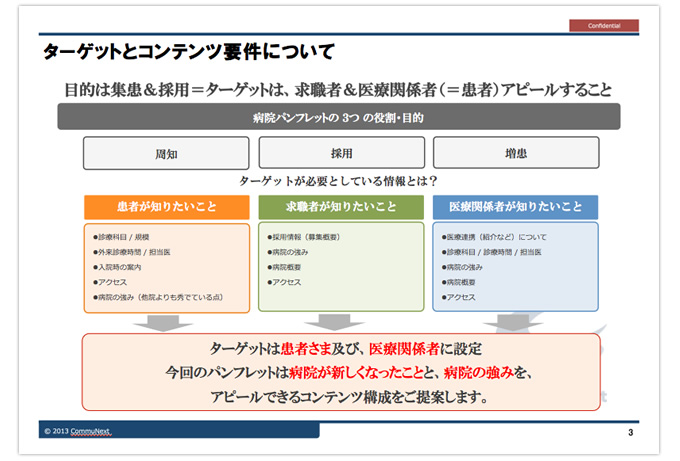The width and height of the screenshot is (680, 461).
Task: Click the question ターゲットが必要としている情報とは？
Action: point(339,181)
